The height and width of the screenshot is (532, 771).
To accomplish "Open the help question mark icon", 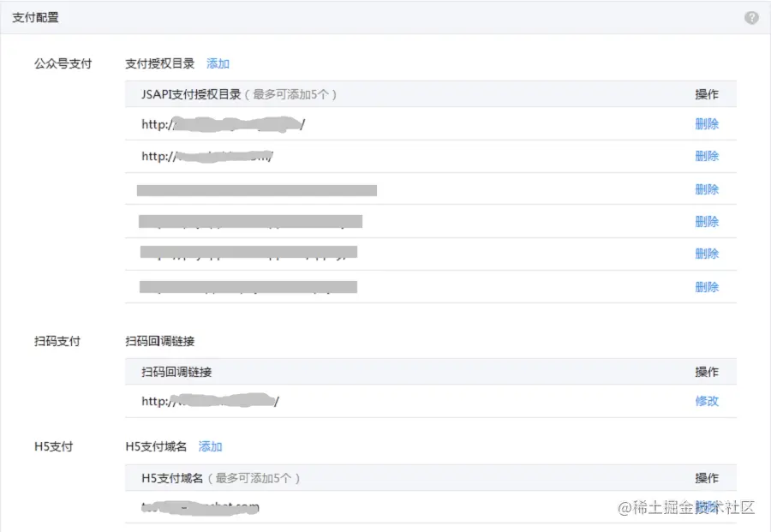I will pyautogui.click(x=751, y=17).
